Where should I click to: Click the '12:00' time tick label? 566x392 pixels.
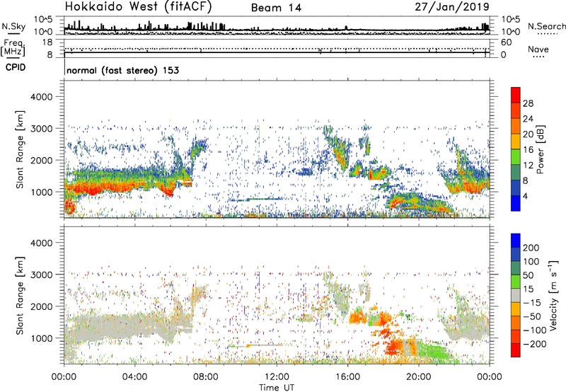[x=277, y=377]
